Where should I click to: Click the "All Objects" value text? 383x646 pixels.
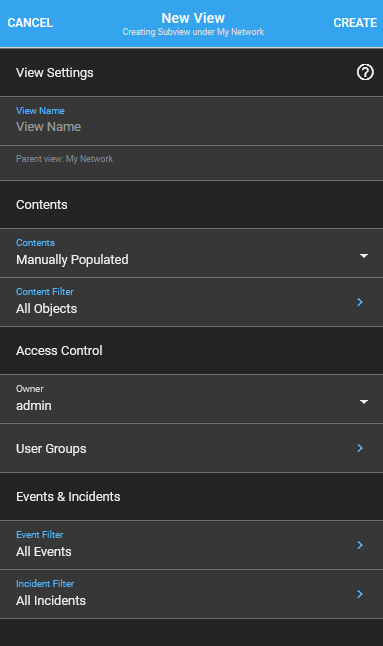point(47,309)
